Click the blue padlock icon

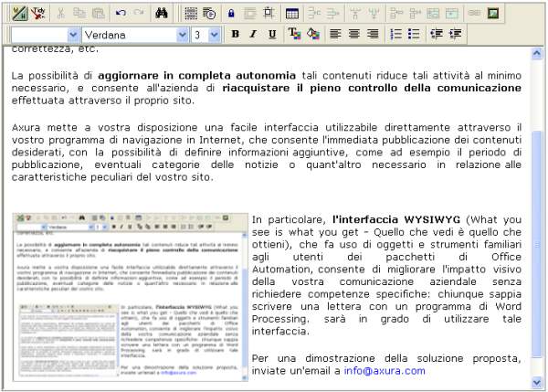tap(229, 14)
